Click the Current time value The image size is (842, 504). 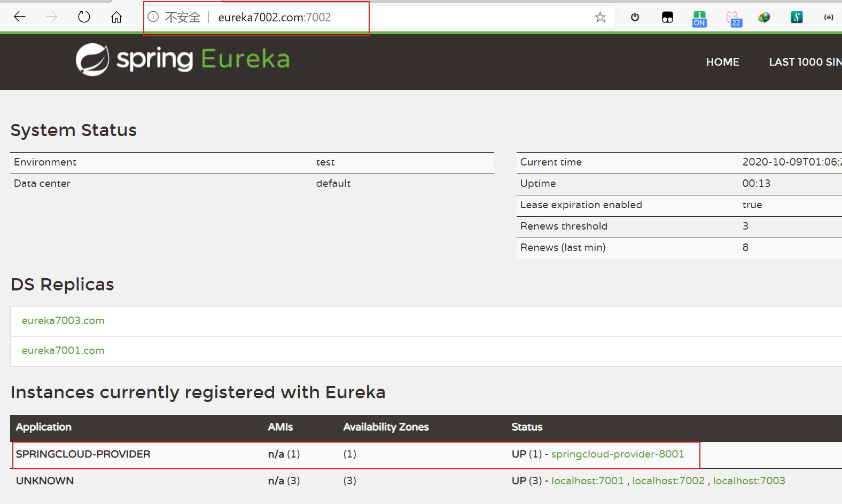792,162
